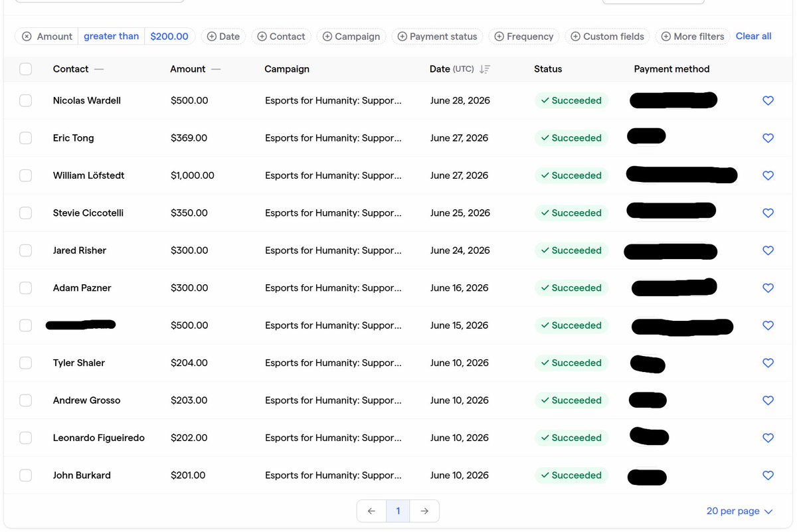Tick William Löfstedt's checkbox

[x=25, y=175]
